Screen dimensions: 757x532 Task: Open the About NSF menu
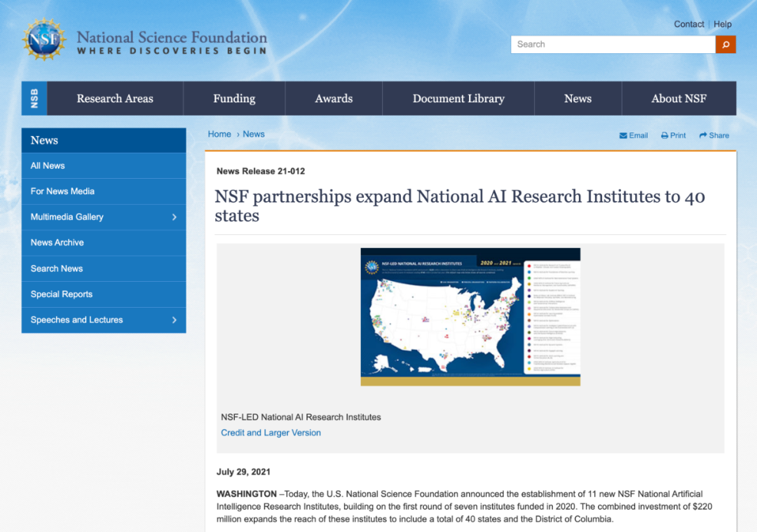click(678, 99)
